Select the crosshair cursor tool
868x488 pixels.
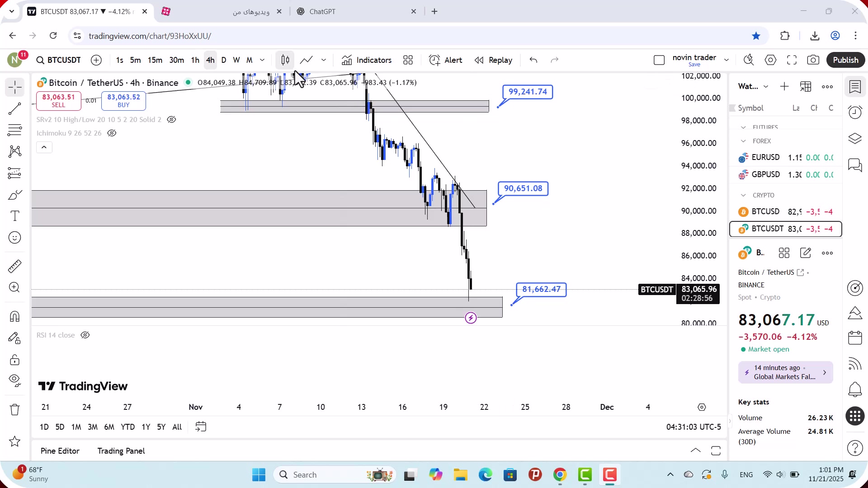coord(15,87)
